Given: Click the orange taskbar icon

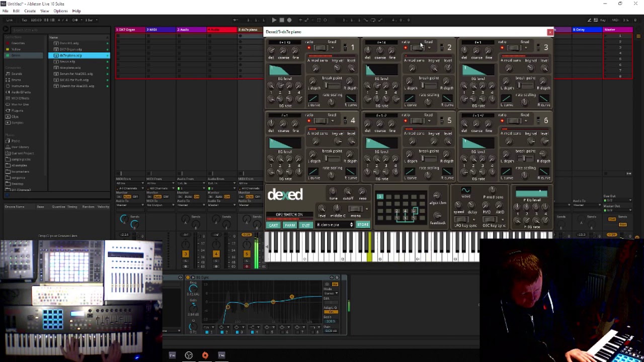Looking at the screenshot, I should [x=205, y=355].
